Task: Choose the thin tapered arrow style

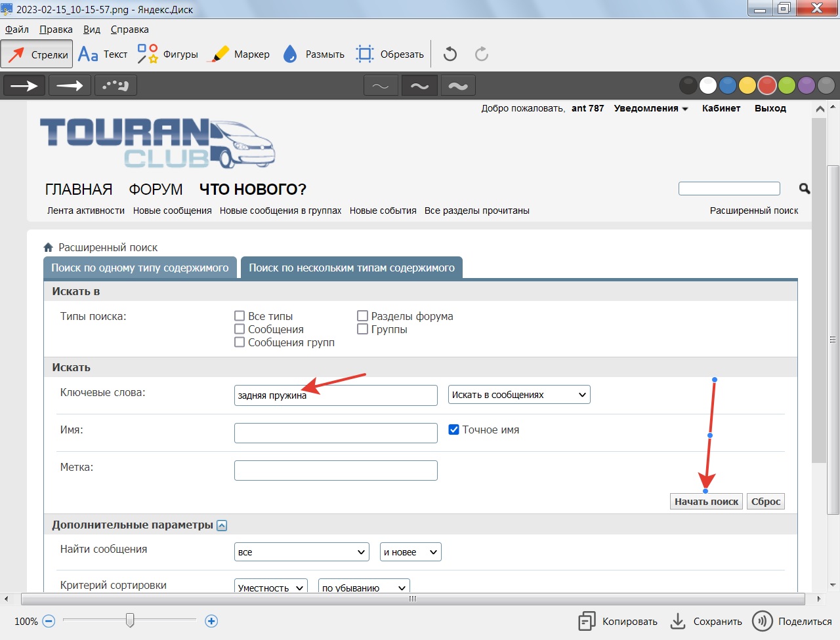Action: tap(70, 85)
